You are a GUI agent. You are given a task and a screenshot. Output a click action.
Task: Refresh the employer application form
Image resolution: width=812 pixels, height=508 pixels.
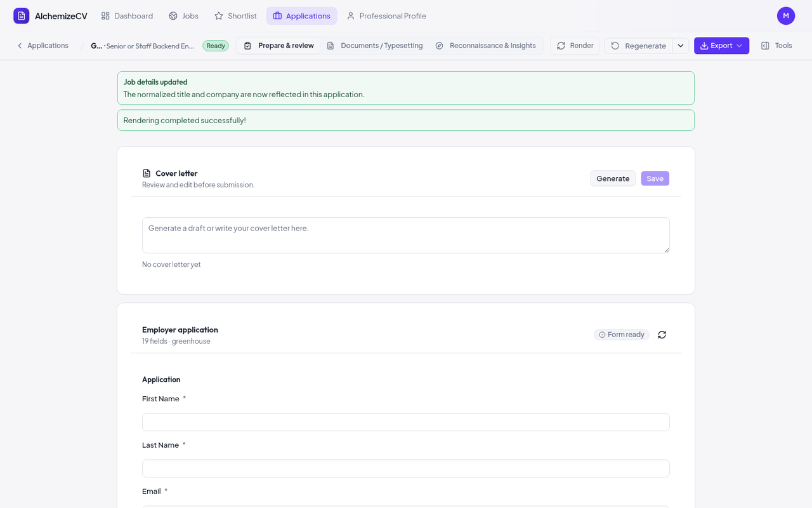[x=662, y=335]
